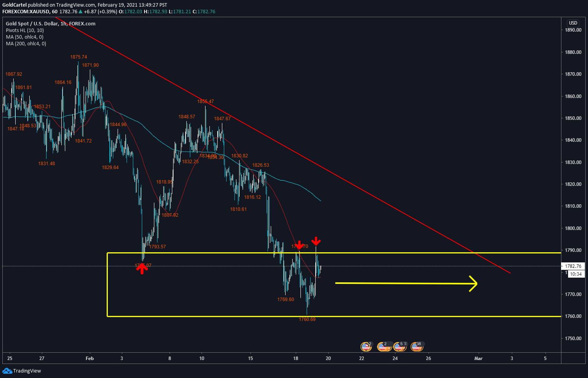Click the 1864.16 pivot label
Screen dimensions: 588x378
pyautogui.click(x=63, y=82)
